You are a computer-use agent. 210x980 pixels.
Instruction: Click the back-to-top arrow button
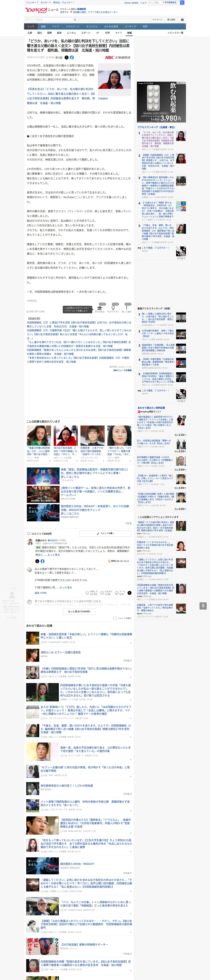click(203, 606)
